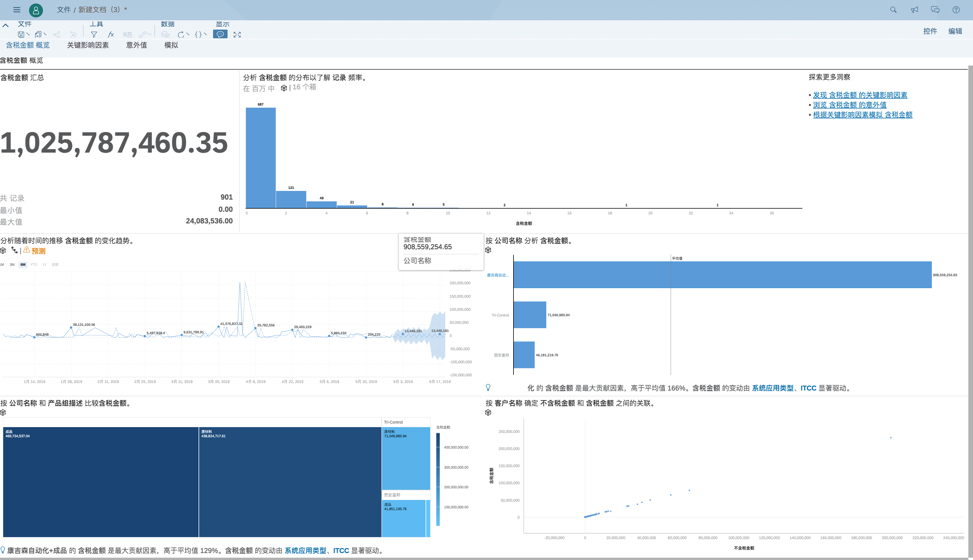This screenshot has width=973, height=560.
Task: Click the green user profile avatar
Action: tap(36, 10)
